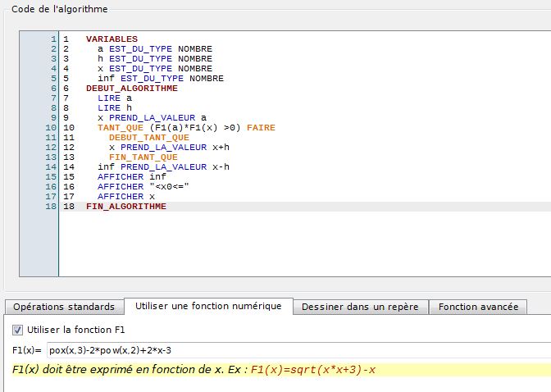This screenshot has height=392, width=551.
Task: Select the VARIABLES line in the code
Action: point(112,39)
